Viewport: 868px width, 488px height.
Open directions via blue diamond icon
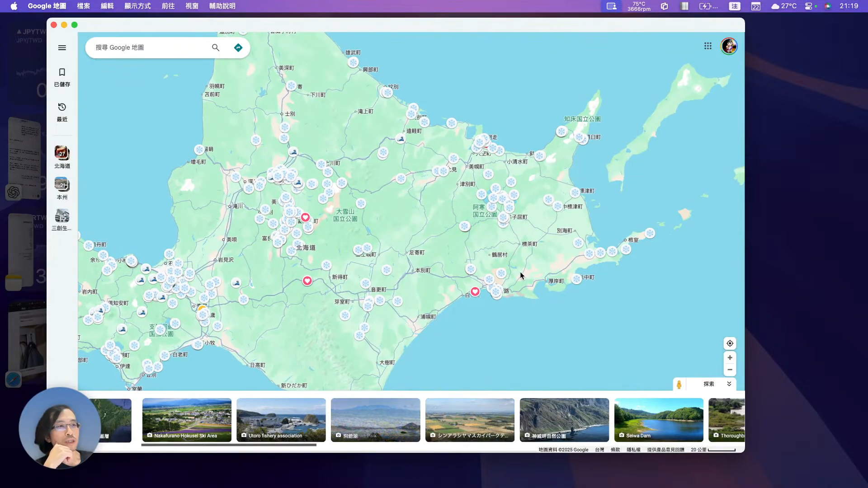pyautogui.click(x=238, y=47)
